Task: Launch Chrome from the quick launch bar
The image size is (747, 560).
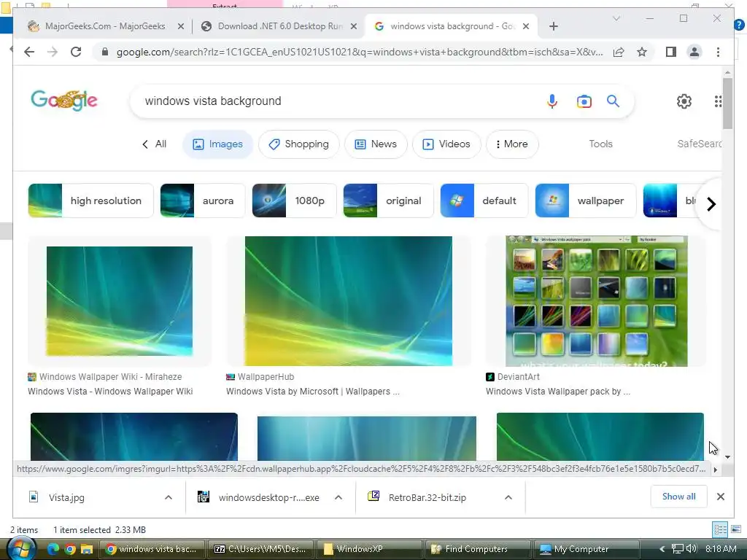Action: pyautogui.click(x=70, y=549)
